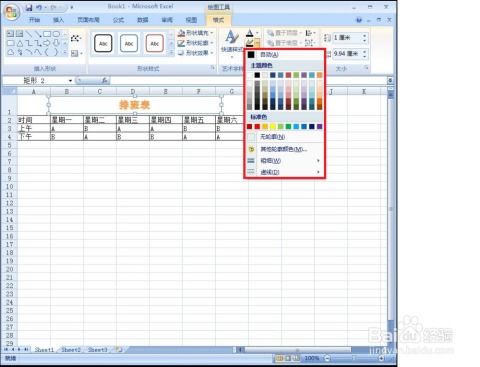Viewport: 480px width, 367px height.
Task: Open the 形状轮廓 shape outline dropdown
Action: tap(196, 43)
